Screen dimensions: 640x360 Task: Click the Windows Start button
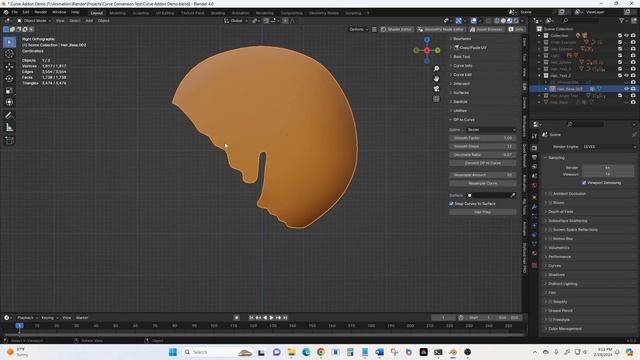(173, 352)
